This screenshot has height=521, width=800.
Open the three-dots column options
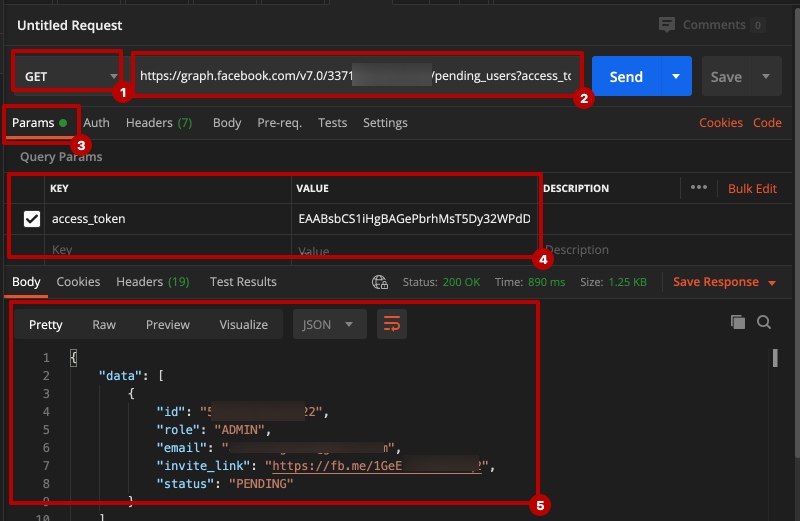coord(698,187)
